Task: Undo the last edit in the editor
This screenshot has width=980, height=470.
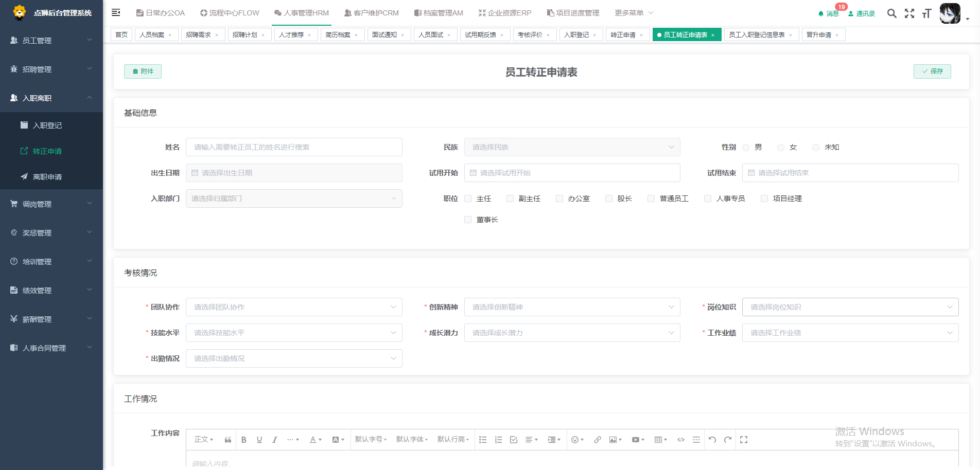Action: pos(712,440)
